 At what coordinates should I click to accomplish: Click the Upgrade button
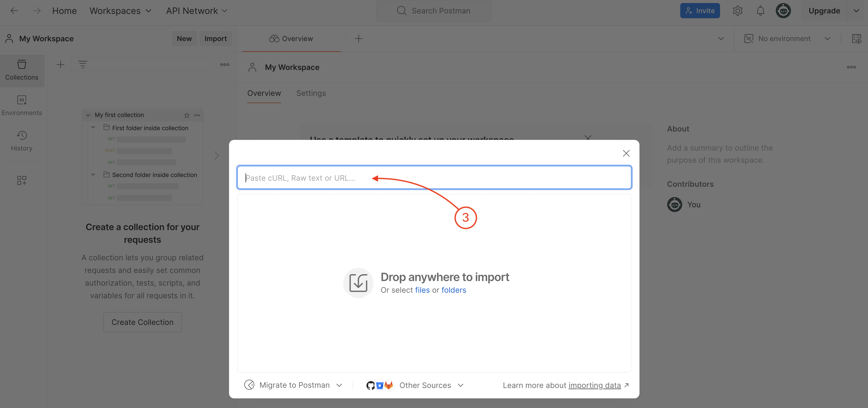824,11
